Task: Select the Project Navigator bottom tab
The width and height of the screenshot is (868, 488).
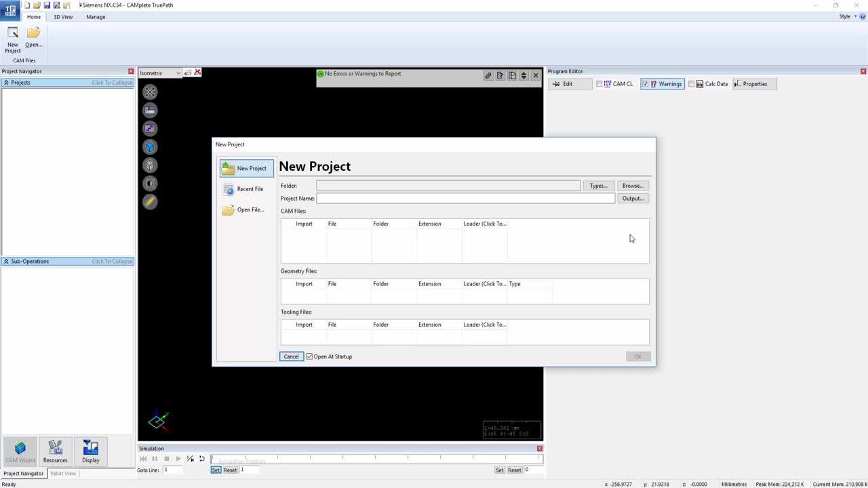Action: pos(23,474)
